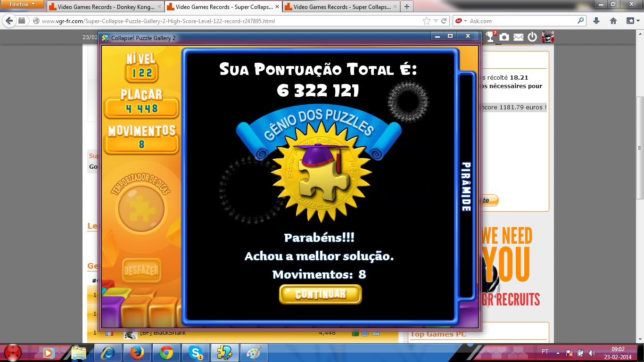The image size is (644, 362).
Task: Go to the Firefox home page icon
Action: [x=613, y=21]
